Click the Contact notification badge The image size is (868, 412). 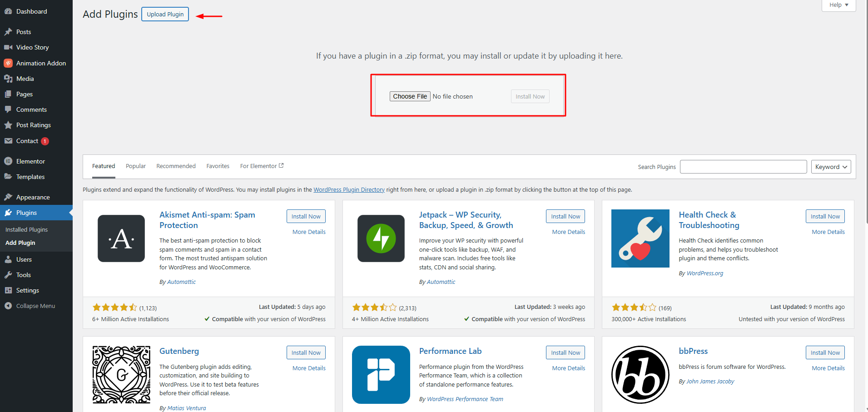45,141
